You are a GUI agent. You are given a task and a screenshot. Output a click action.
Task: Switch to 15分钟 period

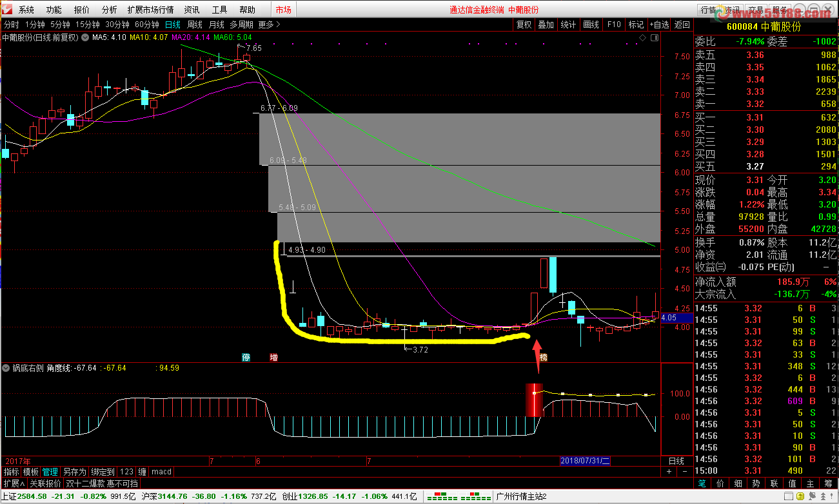[88, 24]
